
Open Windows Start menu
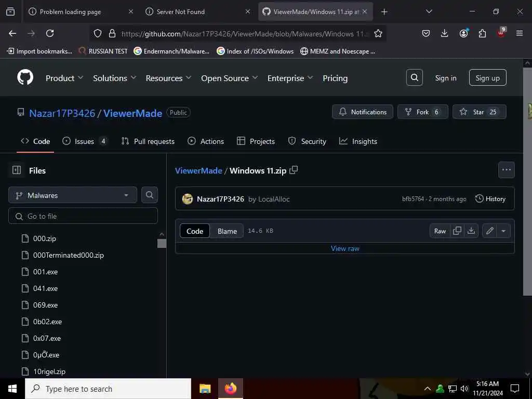(x=12, y=389)
